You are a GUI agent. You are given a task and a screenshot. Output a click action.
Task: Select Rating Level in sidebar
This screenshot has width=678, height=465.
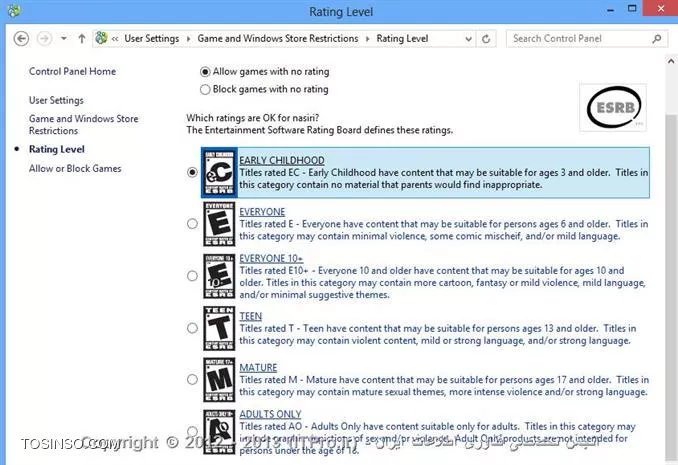57,149
